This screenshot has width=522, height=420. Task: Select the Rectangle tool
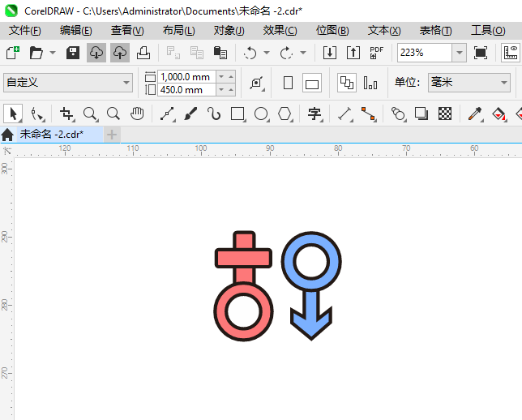pyautogui.click(x=237, y=114)
